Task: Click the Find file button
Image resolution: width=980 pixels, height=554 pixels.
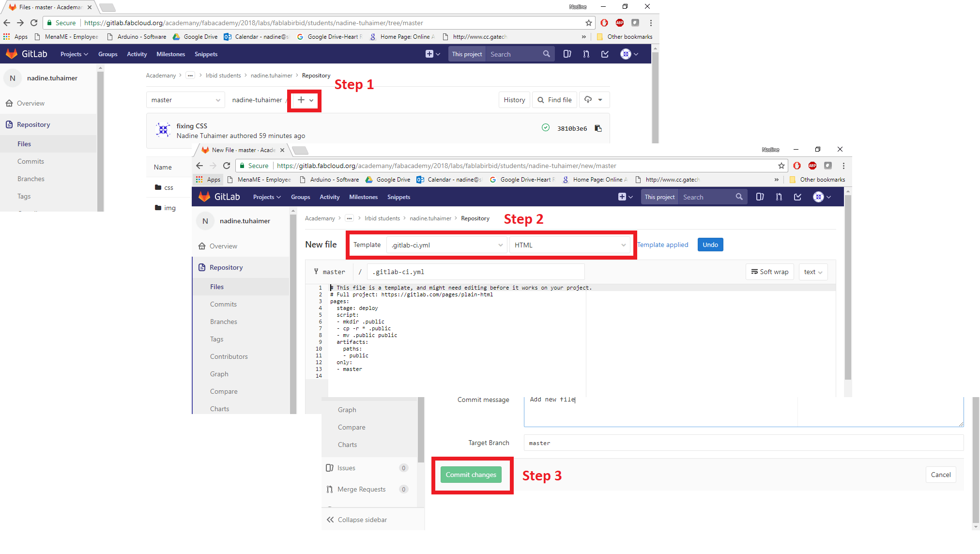Action: click(x=555, y=100)
